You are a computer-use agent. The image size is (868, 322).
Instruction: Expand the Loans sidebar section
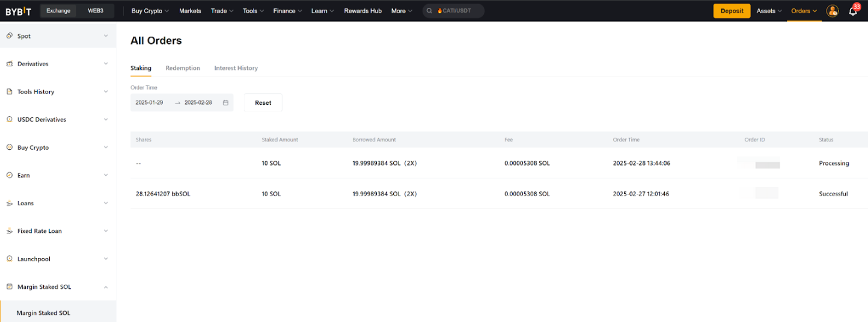(106, 203)
